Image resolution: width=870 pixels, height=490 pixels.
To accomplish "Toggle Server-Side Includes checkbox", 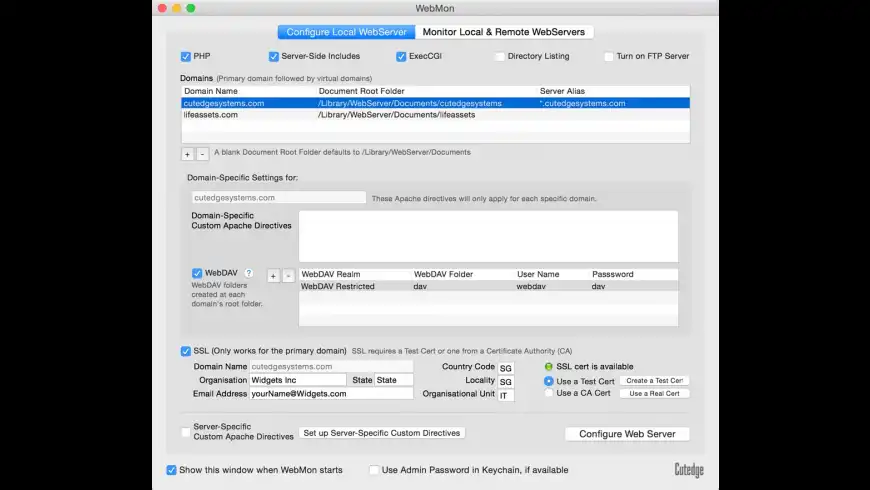I will point(274,56).
